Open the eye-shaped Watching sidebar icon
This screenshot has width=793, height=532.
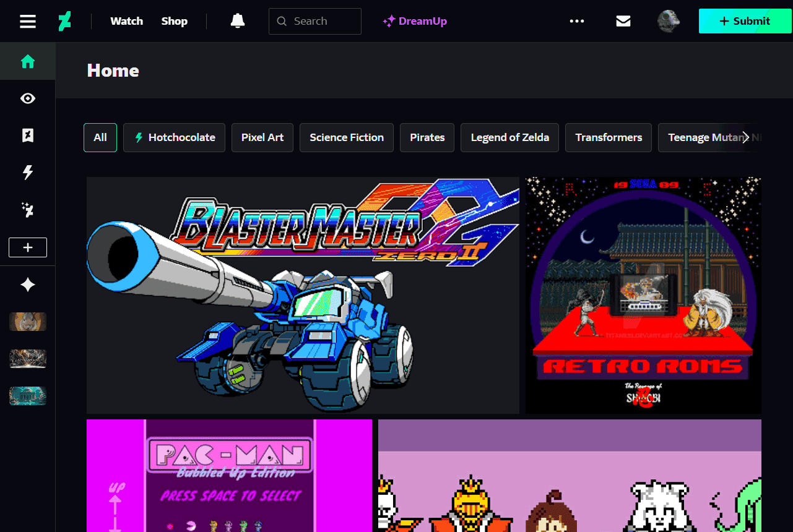28,99
